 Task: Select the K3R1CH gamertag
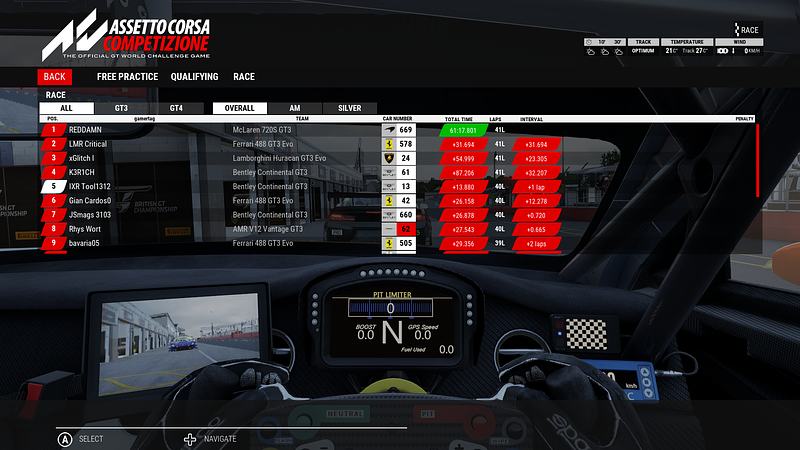82,172
